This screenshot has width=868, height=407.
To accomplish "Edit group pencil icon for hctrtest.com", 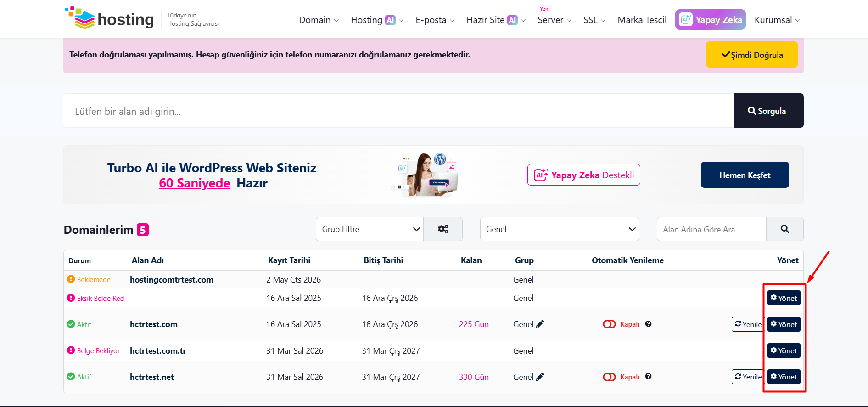I will point(540,324).
